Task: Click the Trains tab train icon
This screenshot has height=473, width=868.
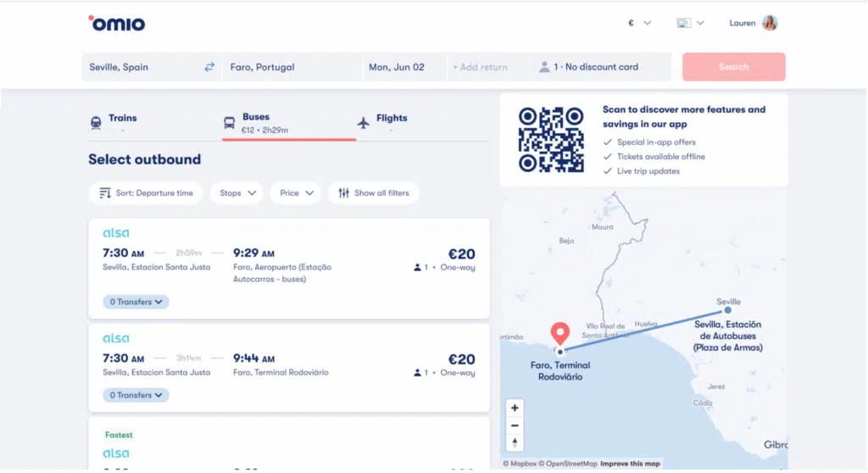Action: click(96, 124)
